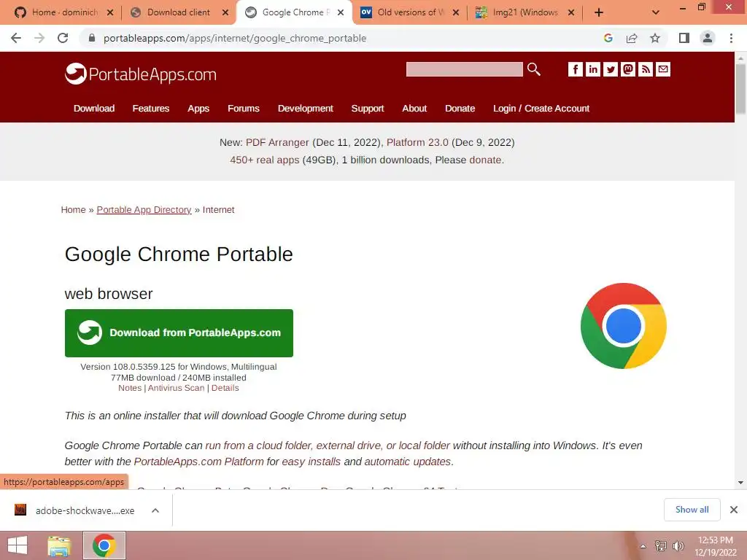Open the Details link
The width and height of the screenshot is (747, 560).
[225, 388]
